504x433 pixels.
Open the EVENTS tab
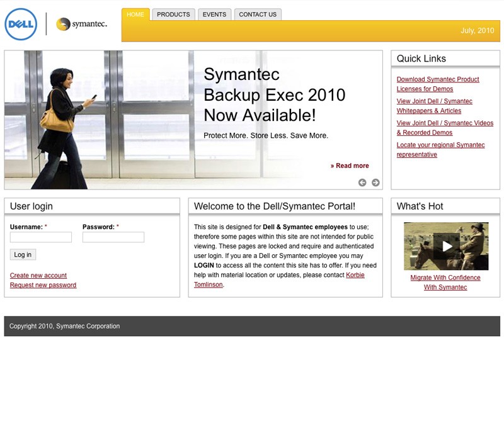click(x=214, y=14)
